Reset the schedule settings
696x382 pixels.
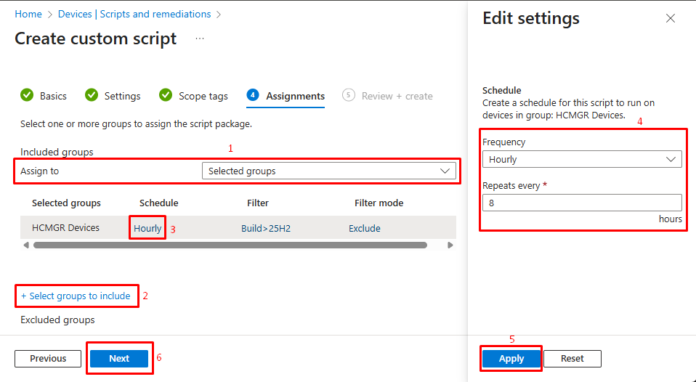(x=572, y=358)
